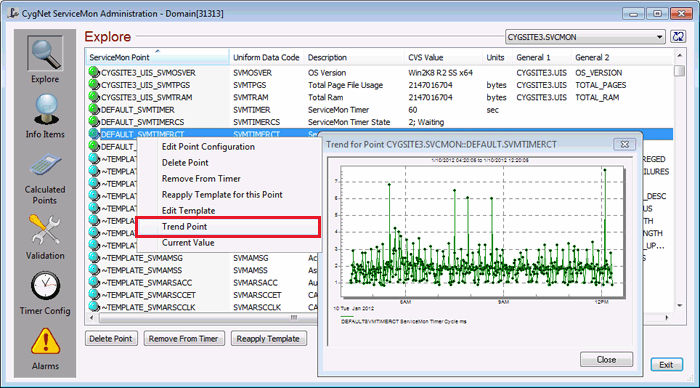700x388 pixels.
Task: Sort by Units column header
Action: click(497, 57)
